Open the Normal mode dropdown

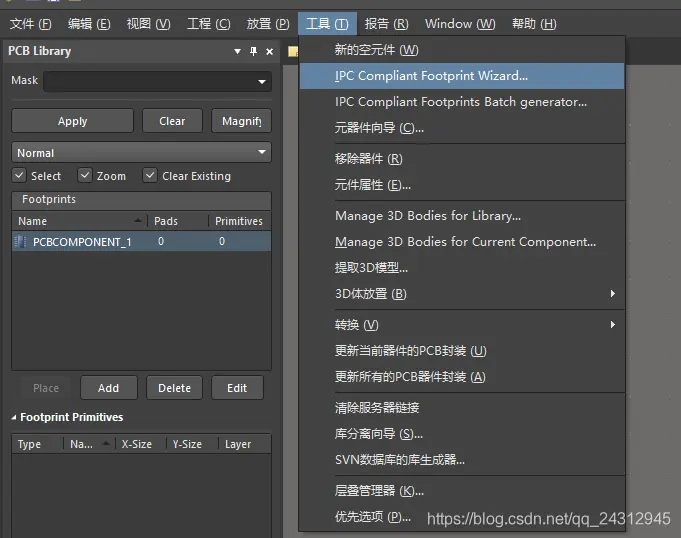tap(262, 152)
